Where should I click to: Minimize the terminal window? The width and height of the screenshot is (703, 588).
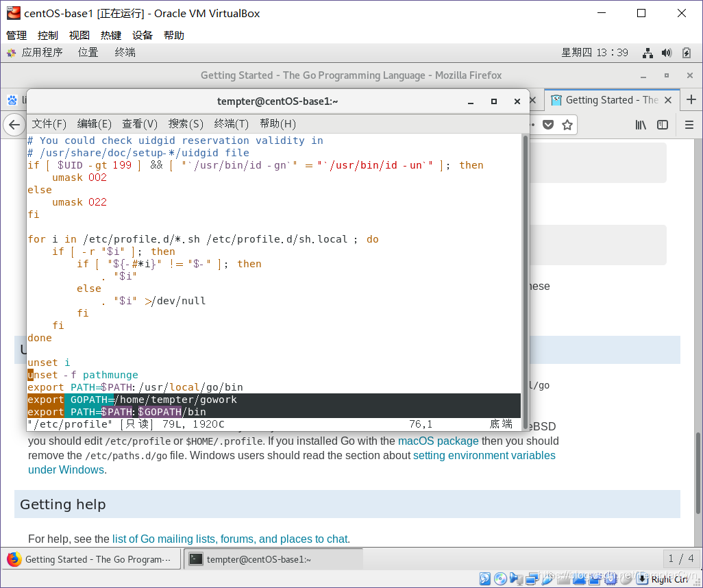pos(471,102)
